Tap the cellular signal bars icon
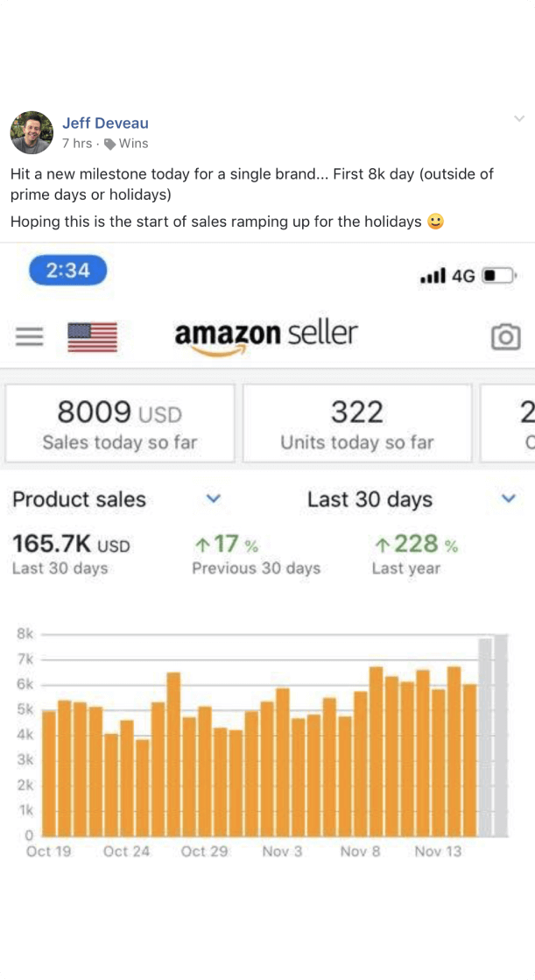535x980 pixels. tap(433, 276)
